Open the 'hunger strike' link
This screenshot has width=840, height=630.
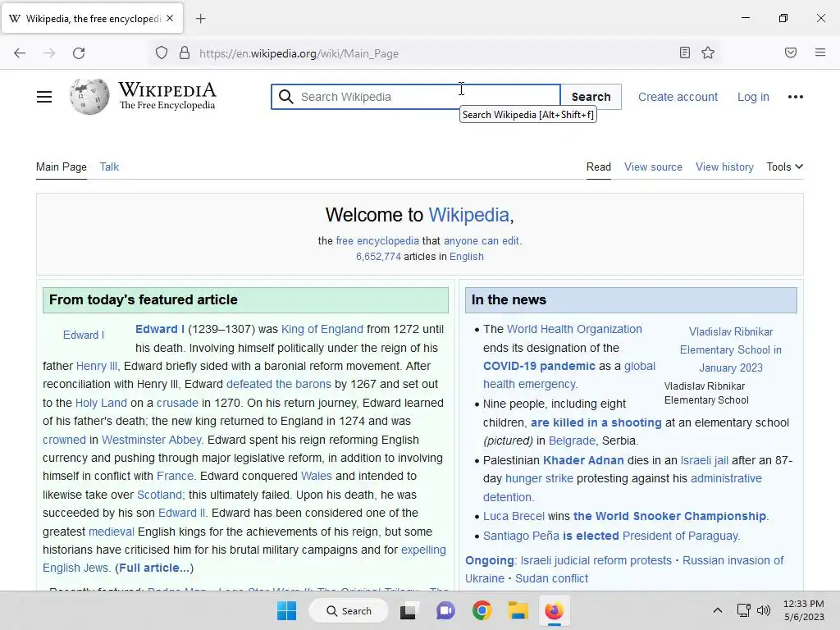[x=539, y=478]
